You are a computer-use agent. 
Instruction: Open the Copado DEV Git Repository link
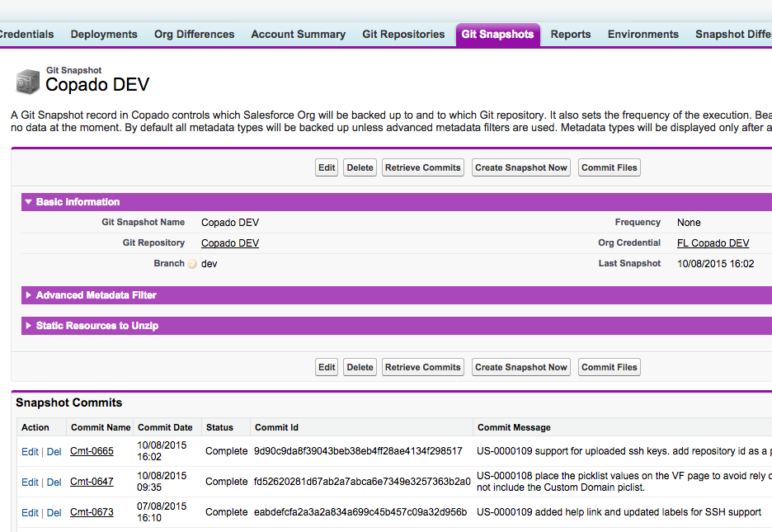(x=230, y=243)
